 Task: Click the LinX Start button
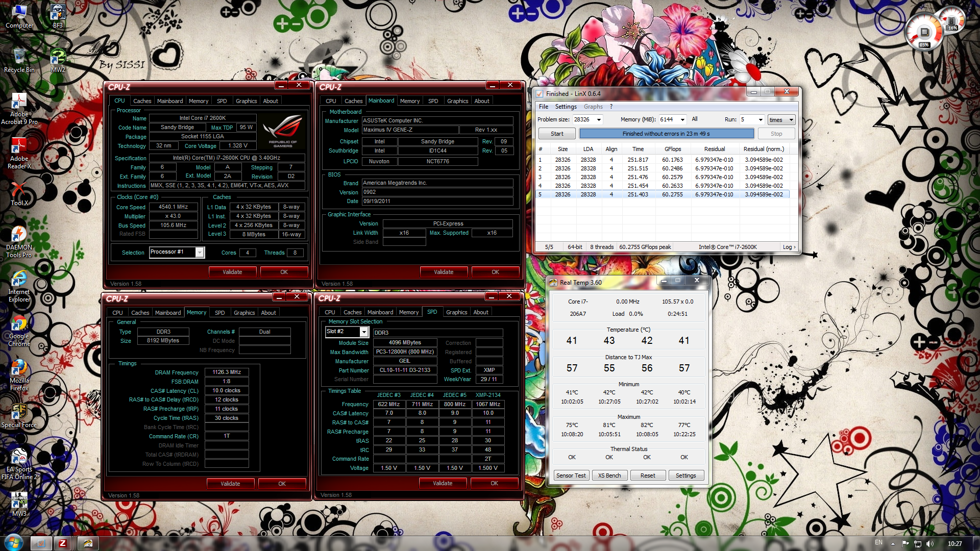point(557,134)
